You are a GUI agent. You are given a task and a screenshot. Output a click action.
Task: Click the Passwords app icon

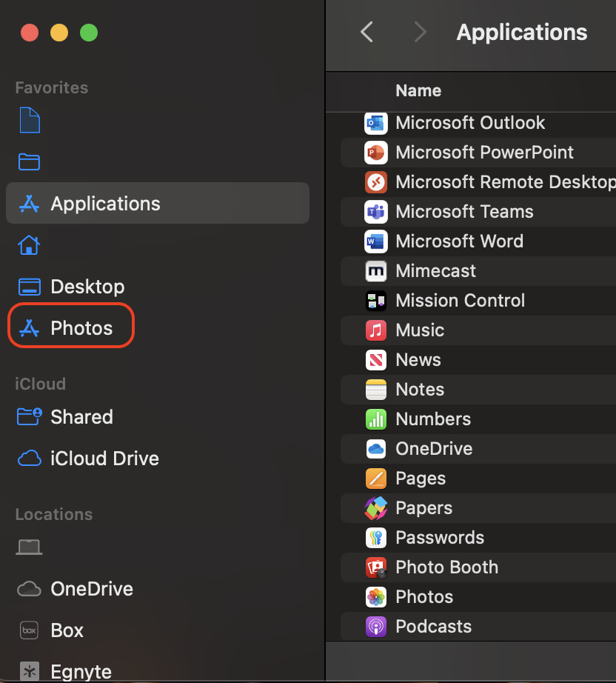(x=376, y=538)
